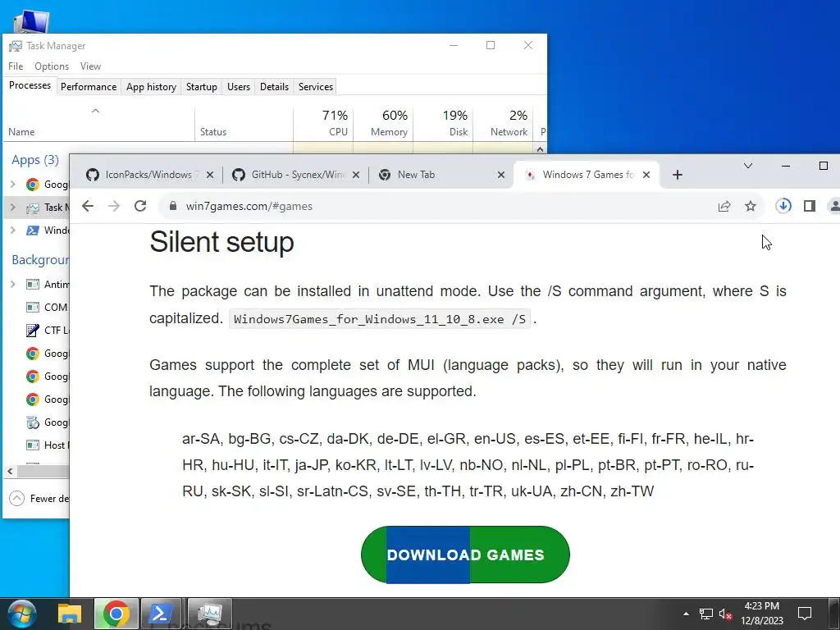This screenshot has width=840, height=630.
Task: Click horizontal scrollbar left arrow in Task Manager
Action: coord(10,471)
